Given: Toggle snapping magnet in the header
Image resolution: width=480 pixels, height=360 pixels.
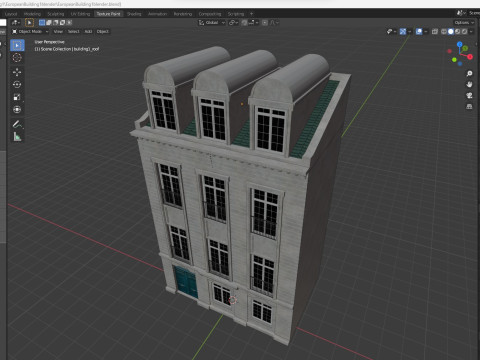Looking at the screenshot, I should click(244, 23).
